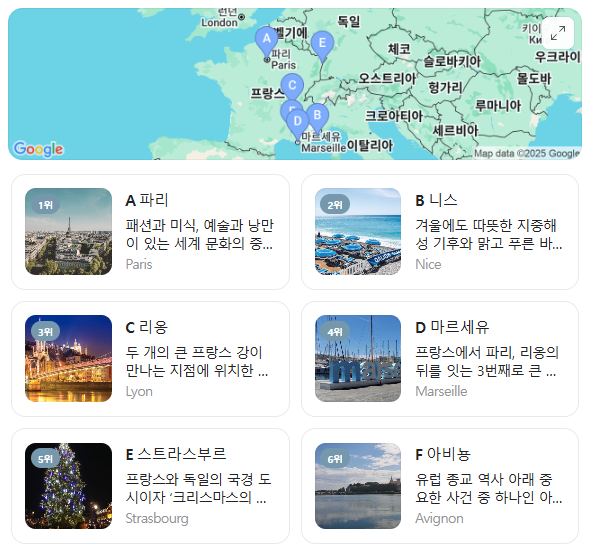Viewport: 593px width, 548px height.
Task: Read the Strasbourg description '프랑스와 독일의 국경 도'
Action: [198, 480]
